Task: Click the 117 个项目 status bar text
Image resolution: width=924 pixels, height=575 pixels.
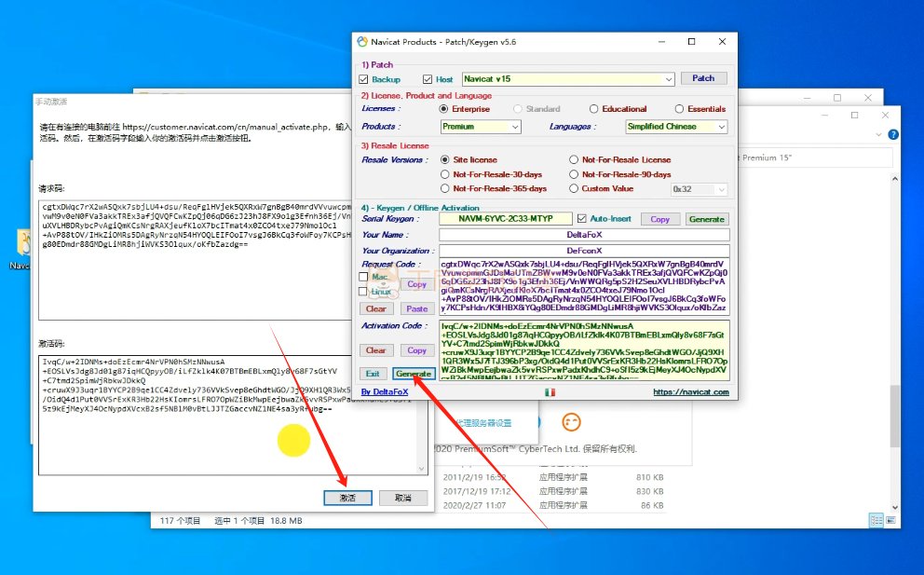Action: click(181, 521)
